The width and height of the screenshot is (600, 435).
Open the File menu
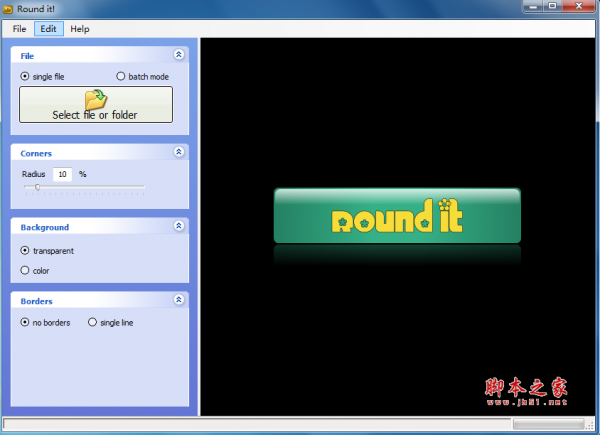click(20, 29)
